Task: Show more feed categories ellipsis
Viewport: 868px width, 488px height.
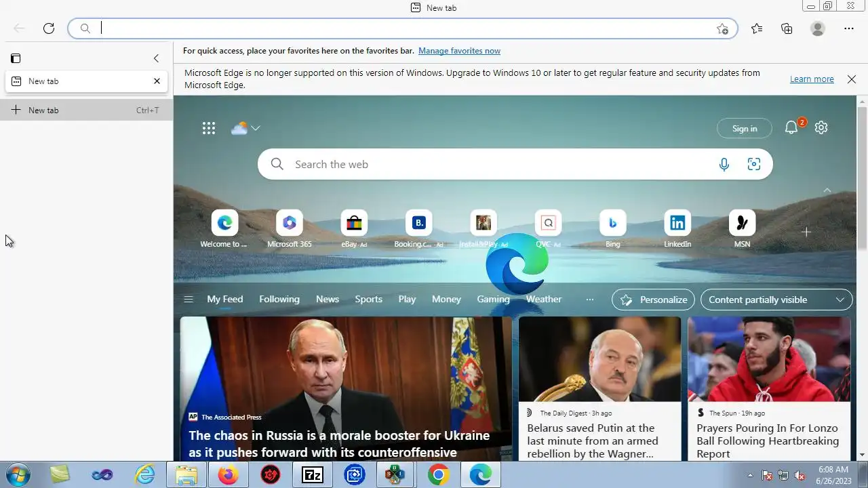Action: (590, 299)
